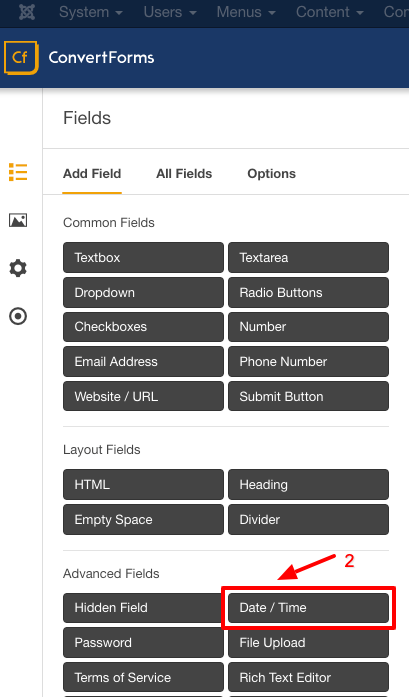Viewport: 409px width, 697px height.
Task: Add a Divider field
Action: pyautogui.click(x=309, y=520)
